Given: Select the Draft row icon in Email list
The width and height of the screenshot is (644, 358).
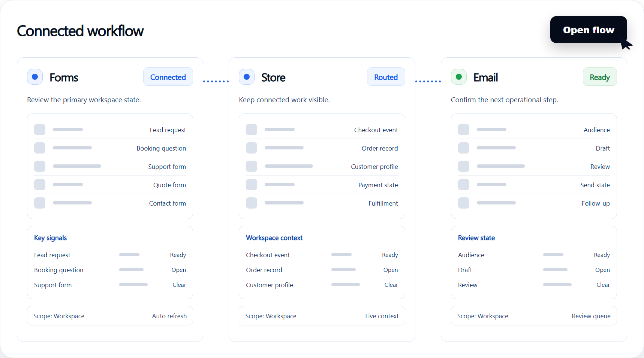Looking at the screenshot, I should (x=464, y=148).
